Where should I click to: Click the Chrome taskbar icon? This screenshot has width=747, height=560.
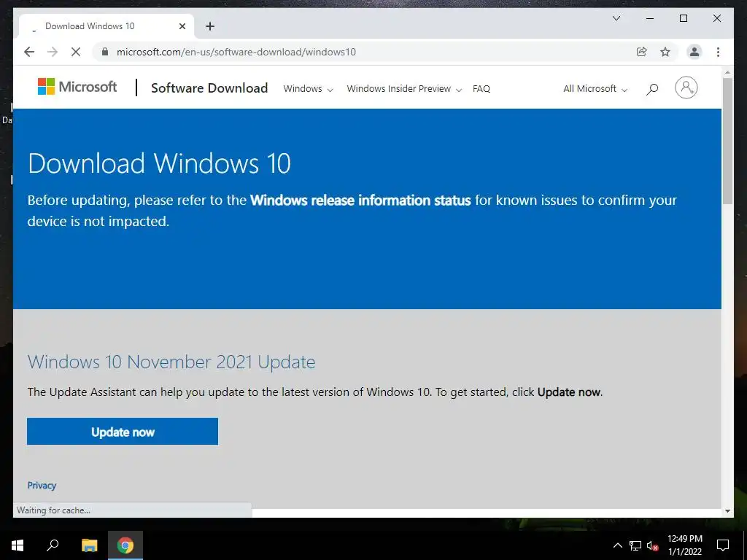coord(125,545)
